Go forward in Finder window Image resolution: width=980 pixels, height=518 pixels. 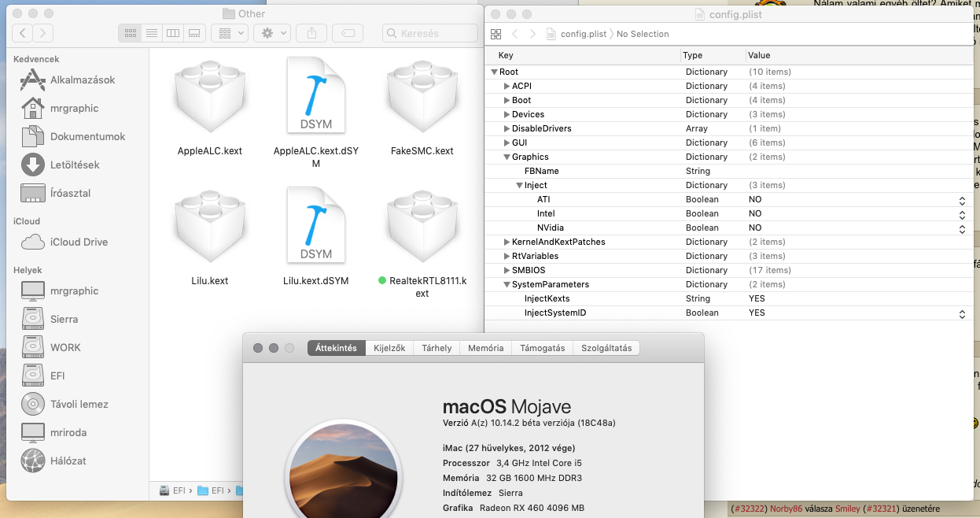[x=43, y=33]
